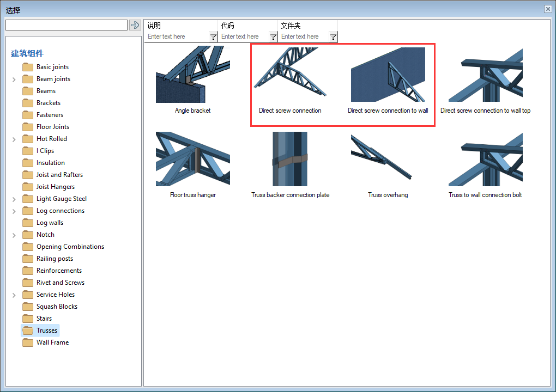This screenshot has height=392, width=556.
Task: Select Direct screw connection to wall thumbnail
Action: pos(388,75)
